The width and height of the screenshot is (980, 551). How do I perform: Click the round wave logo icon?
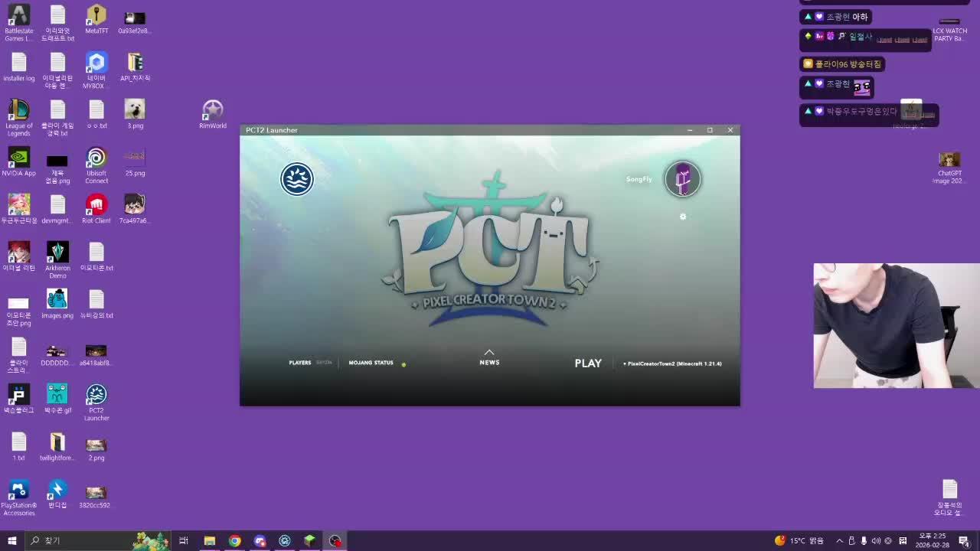pos(297,179)
